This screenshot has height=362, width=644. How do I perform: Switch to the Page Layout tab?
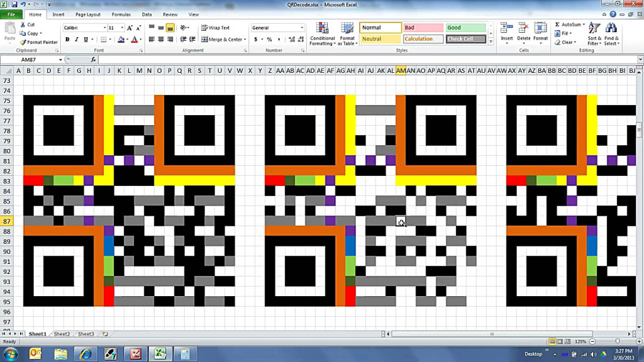tap(88, 14)
